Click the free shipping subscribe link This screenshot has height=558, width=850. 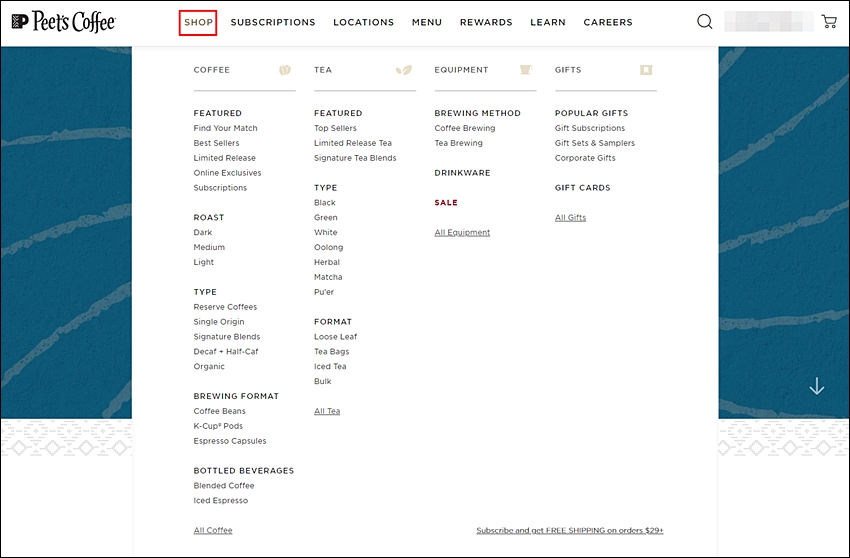570,530
